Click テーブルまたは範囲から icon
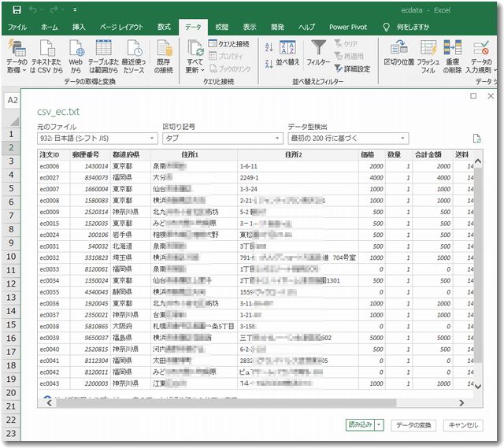 pyautogui.click(x=103, y=47)
